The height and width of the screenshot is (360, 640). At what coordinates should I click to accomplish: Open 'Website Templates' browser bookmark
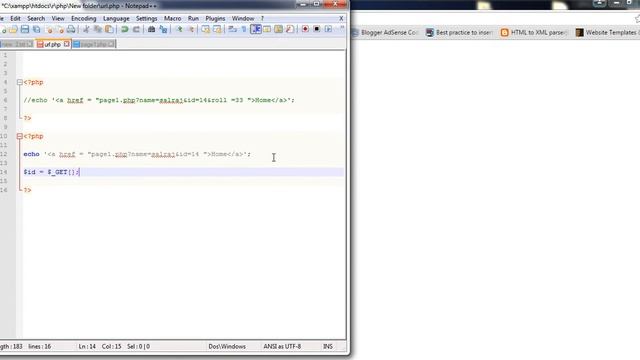[x=607, y=32]
